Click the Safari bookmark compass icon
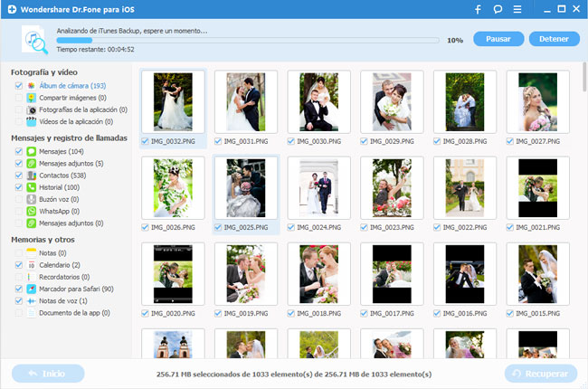This screenshot has height=389, width=588. 32,289
